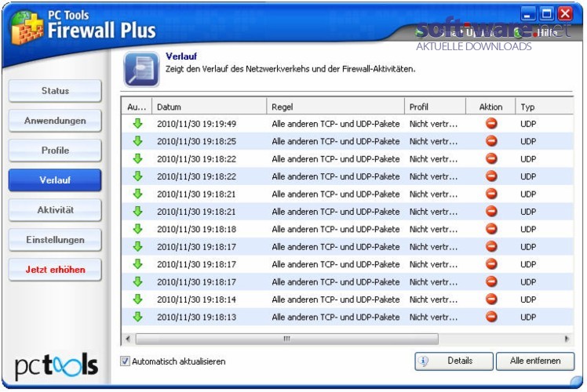Sort by the Datum column header
587x392 pixels.
point(210,107)
